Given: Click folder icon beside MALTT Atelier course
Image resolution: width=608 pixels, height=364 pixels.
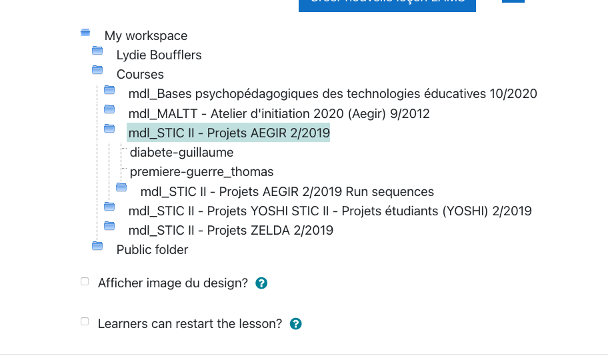Looking at the screenshot, I should (109, 109).
